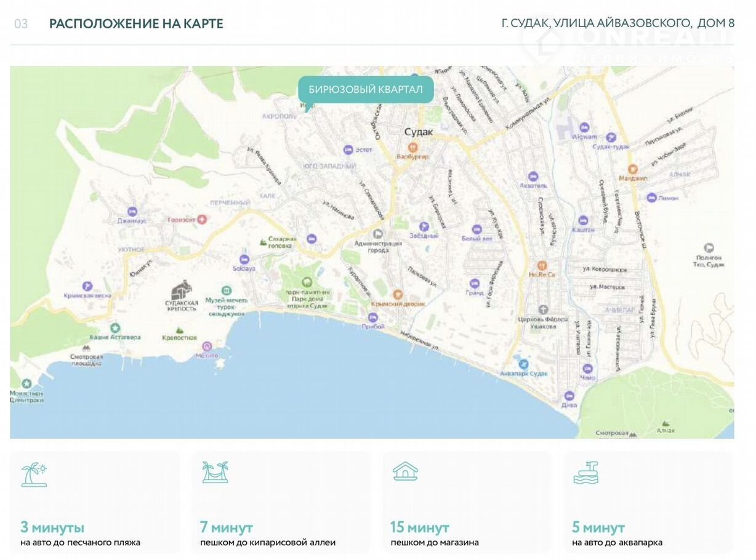Image resolution: width=756 pixels, height=560 pixels.
Task: Click the Аквапарк Судак icon on map
Action: (524, 363)
